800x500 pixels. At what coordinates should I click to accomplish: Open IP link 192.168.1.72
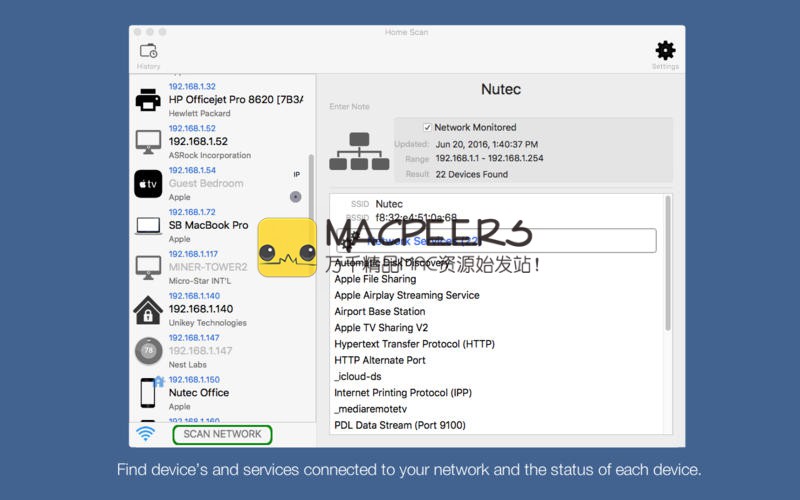192,212
